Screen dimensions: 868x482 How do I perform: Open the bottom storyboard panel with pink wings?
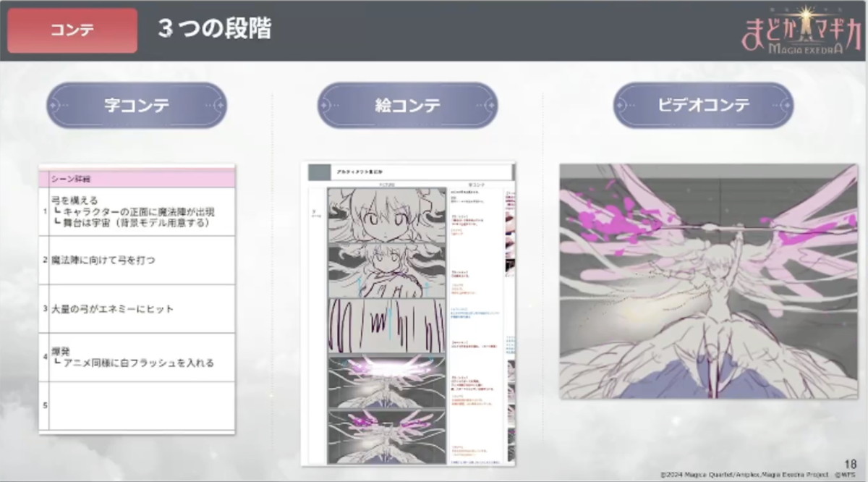coord(387,436)
